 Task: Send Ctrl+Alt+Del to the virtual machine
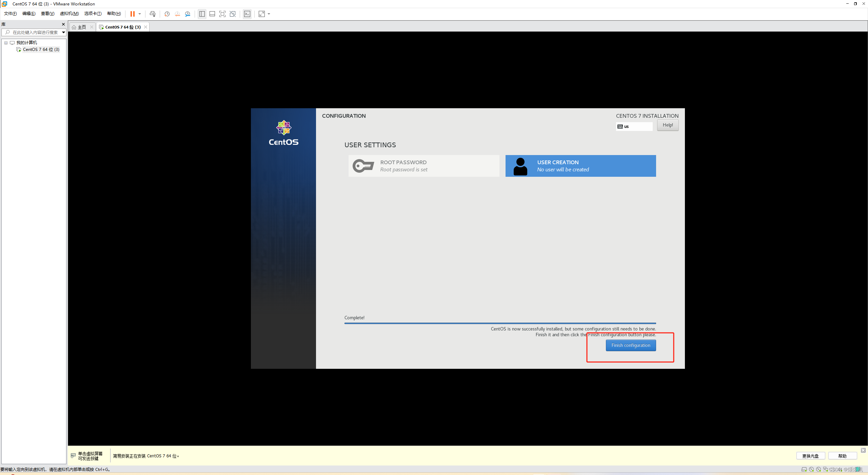[x=153, y=14]
